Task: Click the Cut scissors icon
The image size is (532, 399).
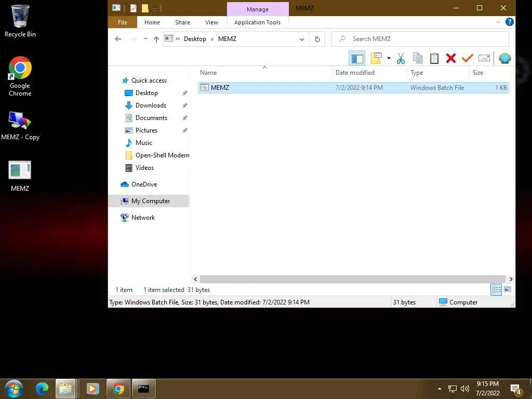Action: click(x=401, y=58)
